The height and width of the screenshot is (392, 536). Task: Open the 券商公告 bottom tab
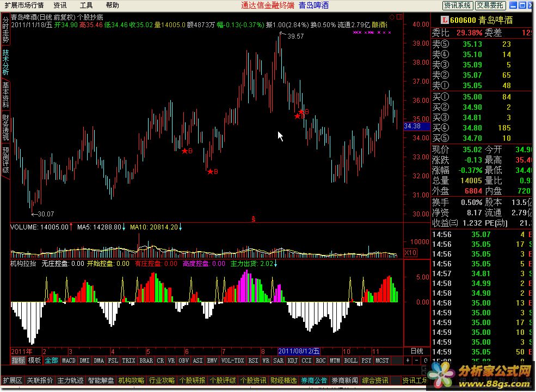(314, 381)
